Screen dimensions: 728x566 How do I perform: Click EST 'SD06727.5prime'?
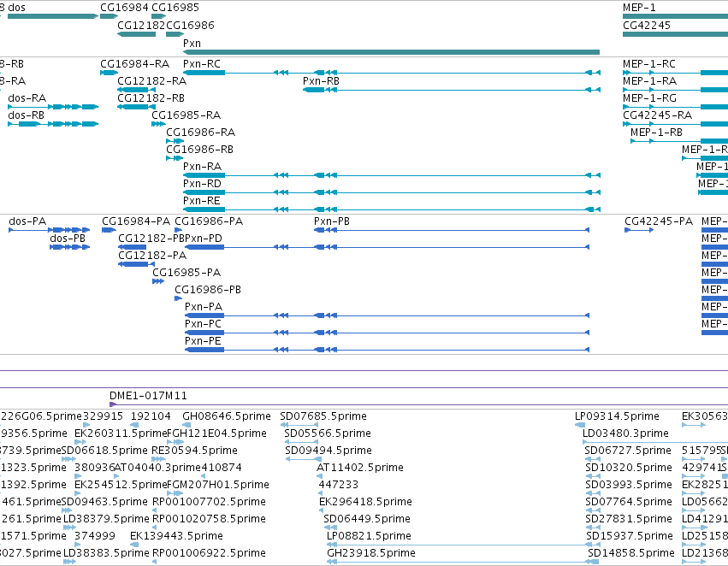pos(628,451)
